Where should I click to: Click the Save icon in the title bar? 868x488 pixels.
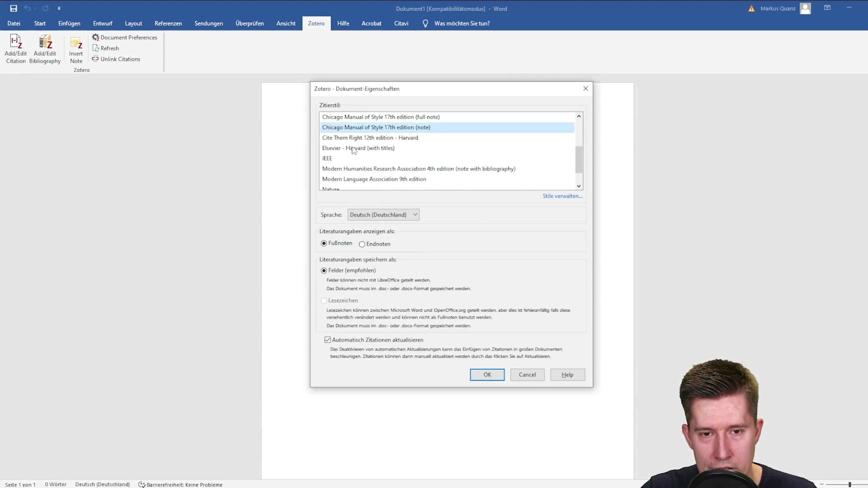point(14,8)
